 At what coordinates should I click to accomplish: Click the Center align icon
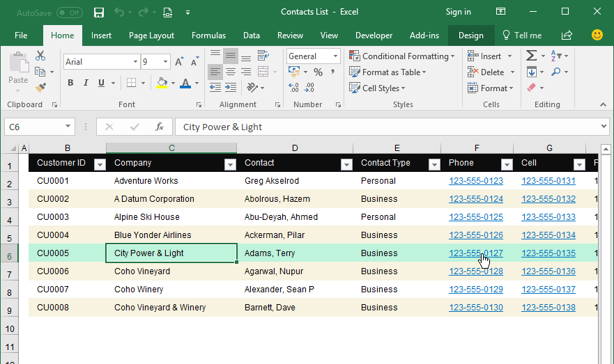point(231,72)
